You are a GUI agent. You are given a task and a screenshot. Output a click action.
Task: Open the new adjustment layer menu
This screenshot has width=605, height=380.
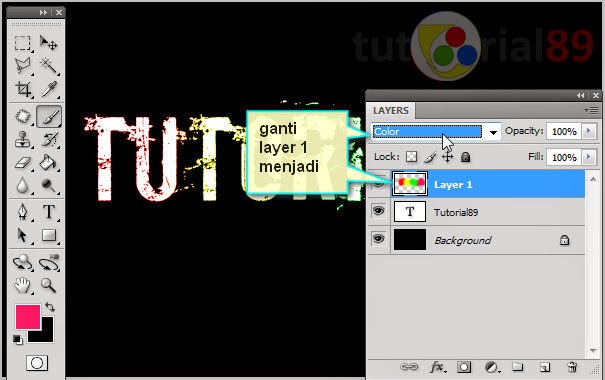pyautogui.click(x=492, y=367)
